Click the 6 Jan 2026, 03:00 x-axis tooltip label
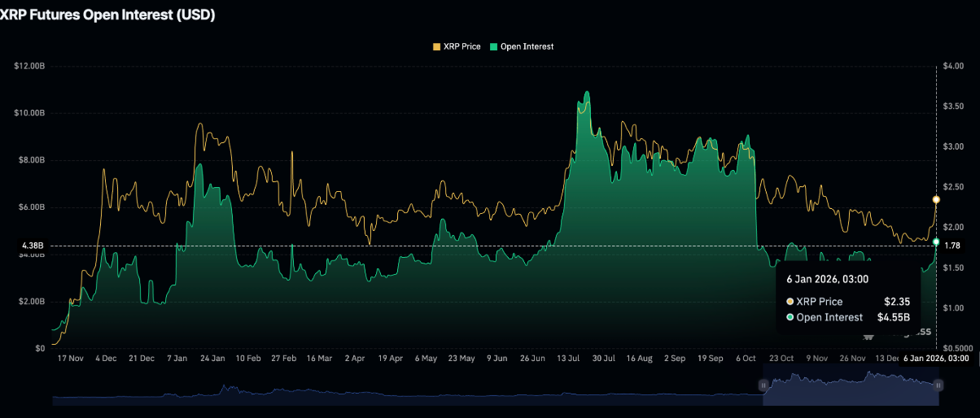 point(937,358)
